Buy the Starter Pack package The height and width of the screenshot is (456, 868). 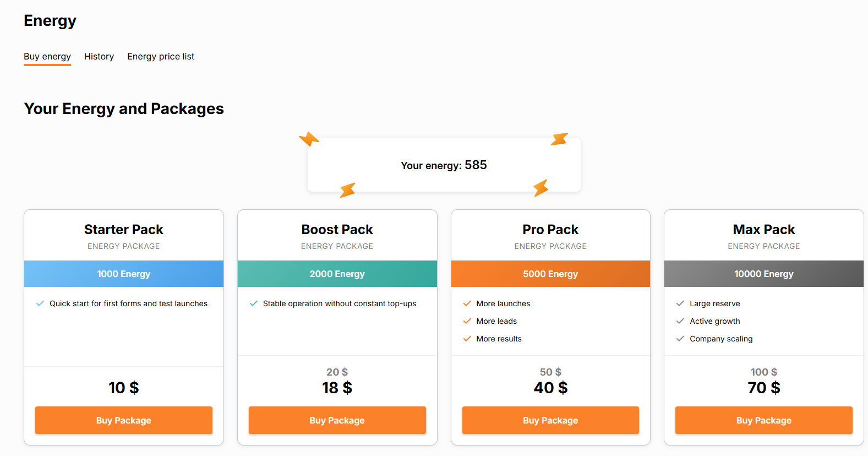124,420
